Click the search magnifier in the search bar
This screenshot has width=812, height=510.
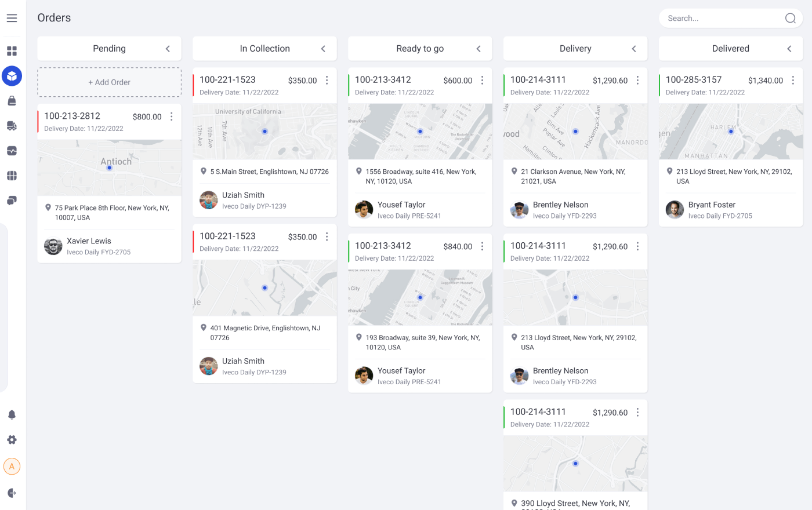point(790,18)
